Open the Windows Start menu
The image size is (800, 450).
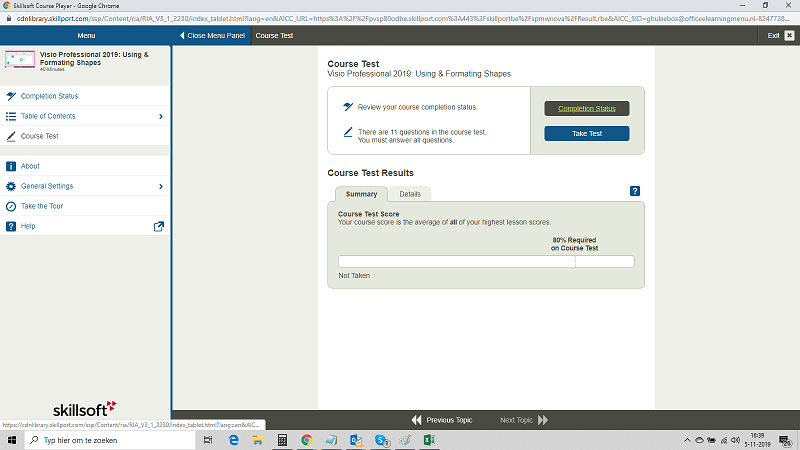[x=12, y=440]
